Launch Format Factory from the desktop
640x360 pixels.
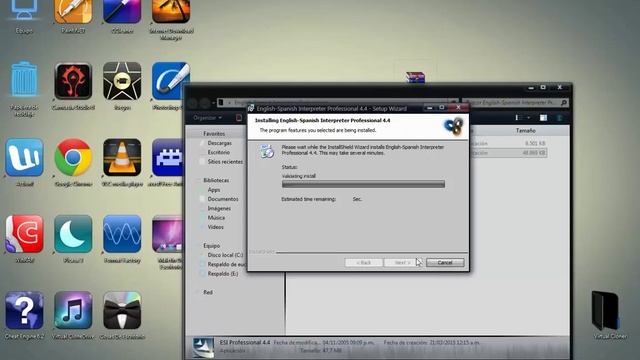click(x=122, y=234)
